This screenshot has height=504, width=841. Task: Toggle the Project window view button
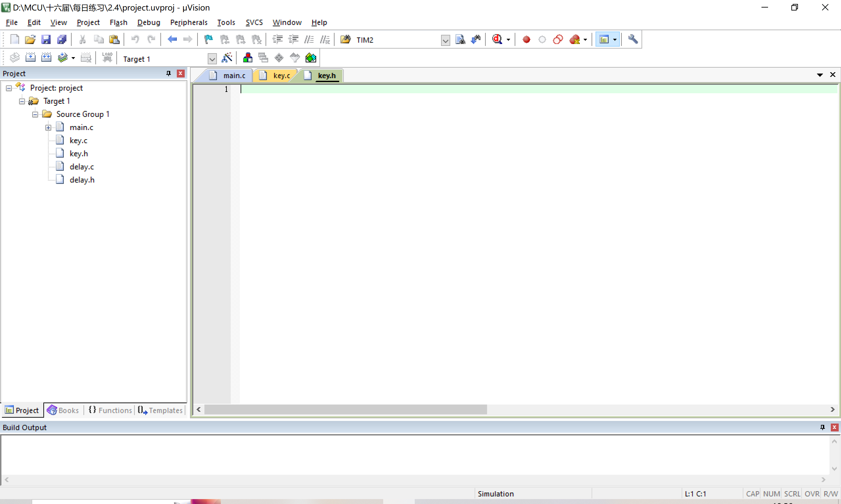[604, 39]
